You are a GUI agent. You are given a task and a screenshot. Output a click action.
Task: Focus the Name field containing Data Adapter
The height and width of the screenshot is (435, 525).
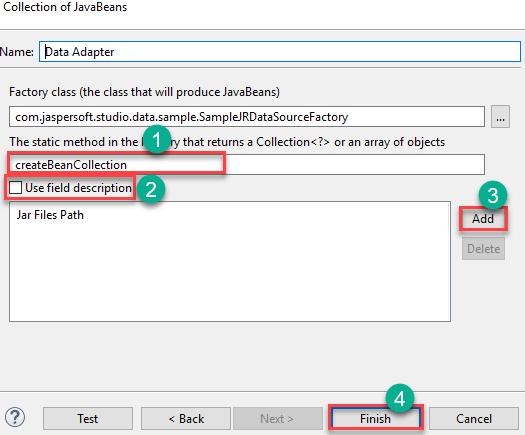coord(280,52)
